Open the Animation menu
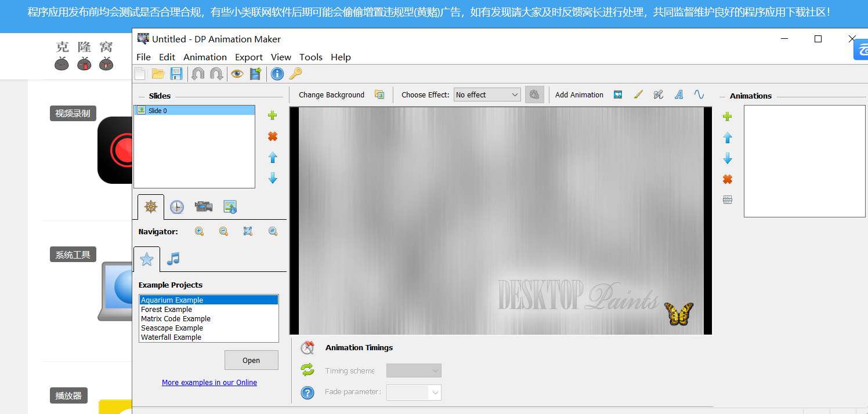 [x=205, y=57]
